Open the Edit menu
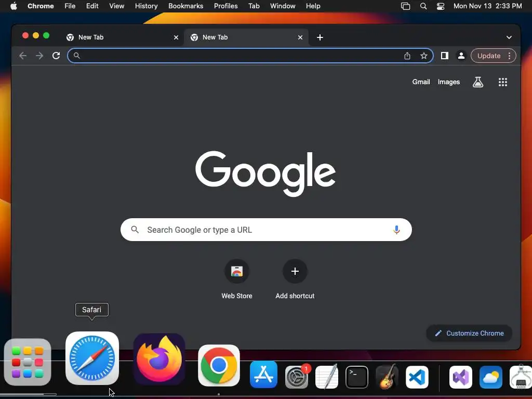Screen dimensions: 532x399 [x=92, y=6]
